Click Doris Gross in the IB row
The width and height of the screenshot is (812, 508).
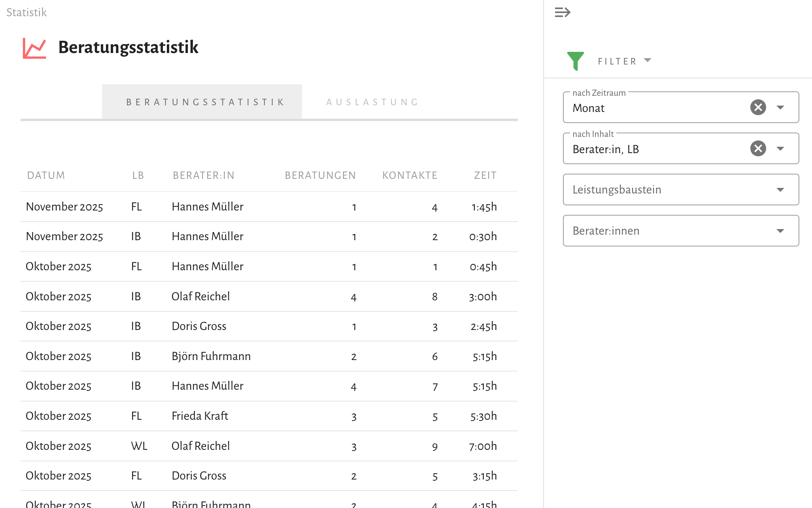199,326
